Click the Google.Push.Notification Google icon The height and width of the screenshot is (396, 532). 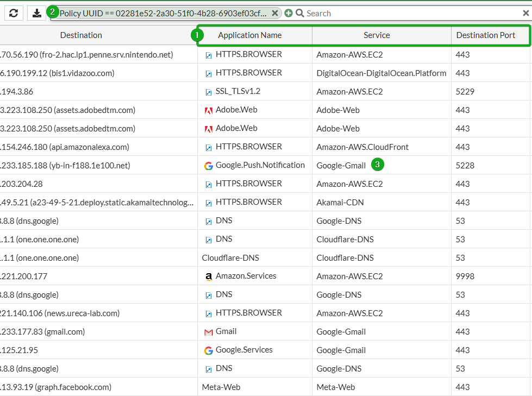tap(208, 166)
